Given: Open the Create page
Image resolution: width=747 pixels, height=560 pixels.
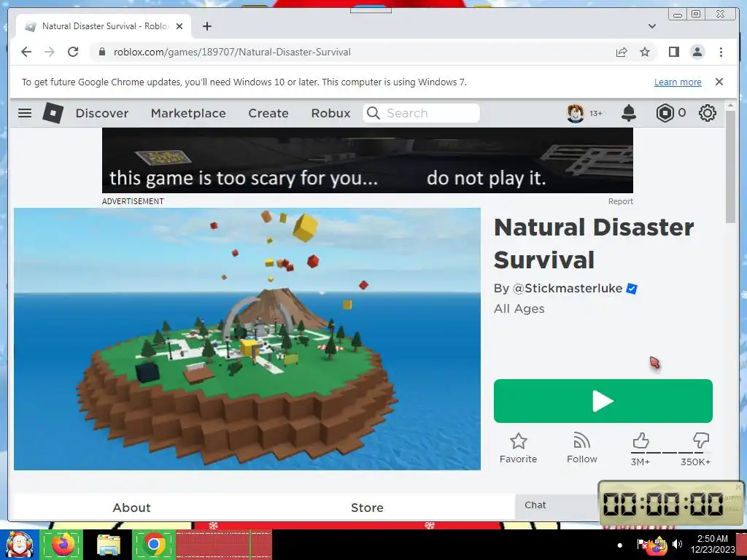Looking at the screenshot, I should point(268,113).
